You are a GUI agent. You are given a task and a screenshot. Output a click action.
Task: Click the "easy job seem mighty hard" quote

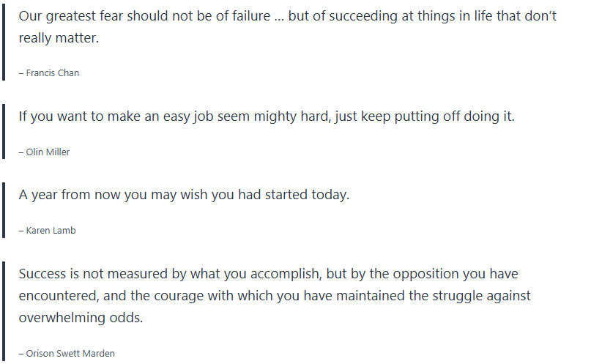coord(267,116)
